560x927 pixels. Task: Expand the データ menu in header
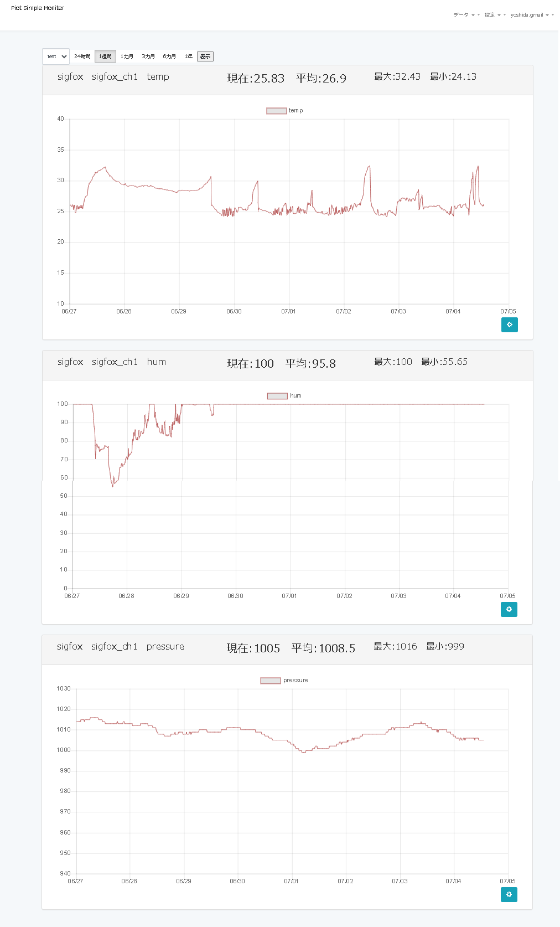click(464, 15)
